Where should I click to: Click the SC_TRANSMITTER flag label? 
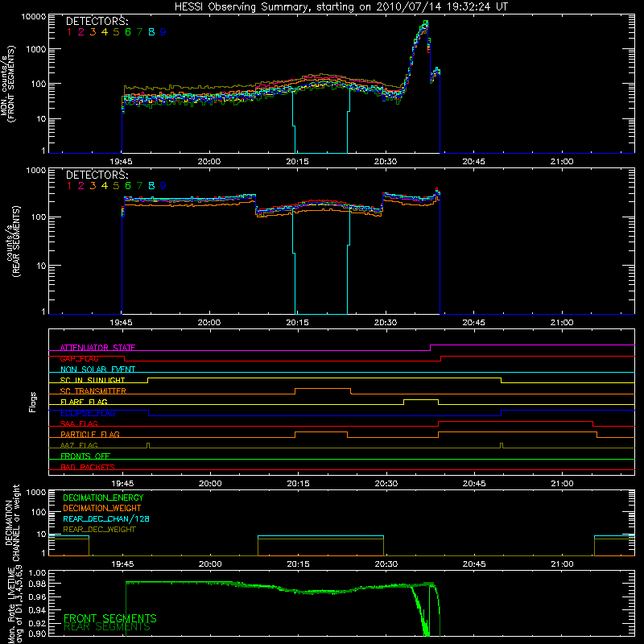(93, 391)
